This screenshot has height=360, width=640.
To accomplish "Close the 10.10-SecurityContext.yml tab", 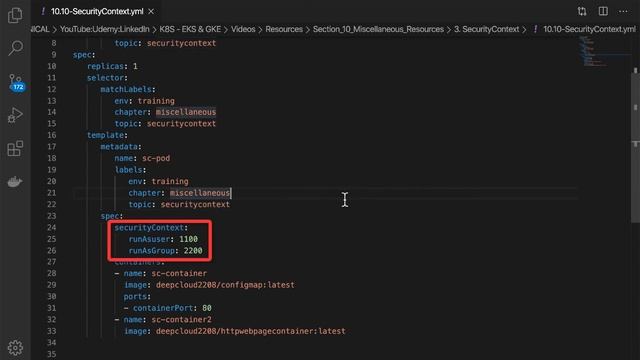I will click(151, 12).
